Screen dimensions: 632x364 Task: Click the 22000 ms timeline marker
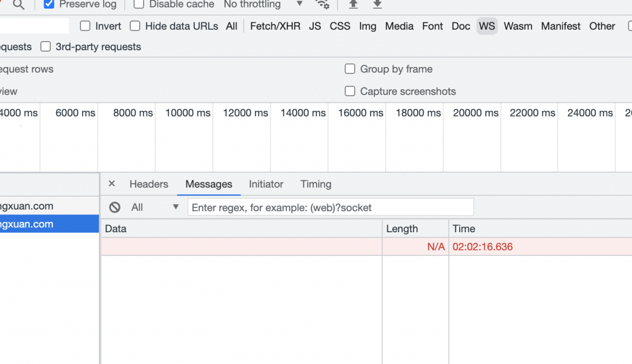(x=533, y=113)
